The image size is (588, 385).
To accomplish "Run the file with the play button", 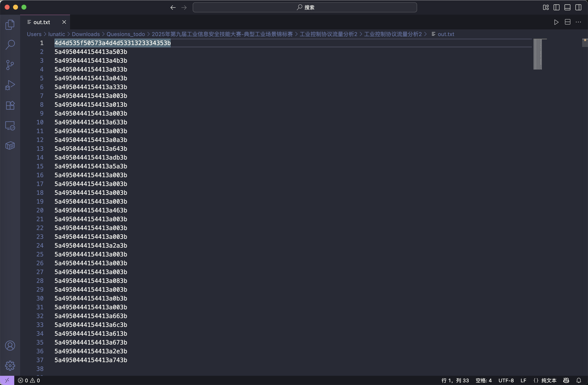I will 556,22.
